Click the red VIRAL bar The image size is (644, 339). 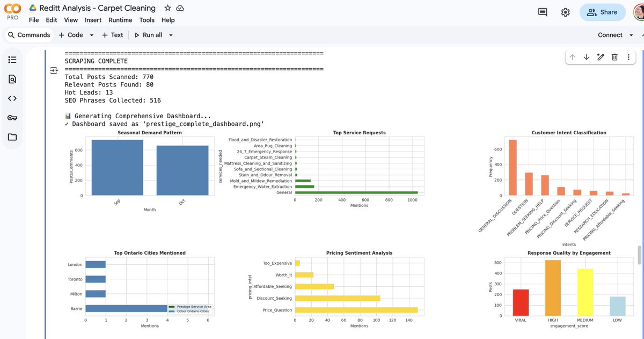coord(521,302)
